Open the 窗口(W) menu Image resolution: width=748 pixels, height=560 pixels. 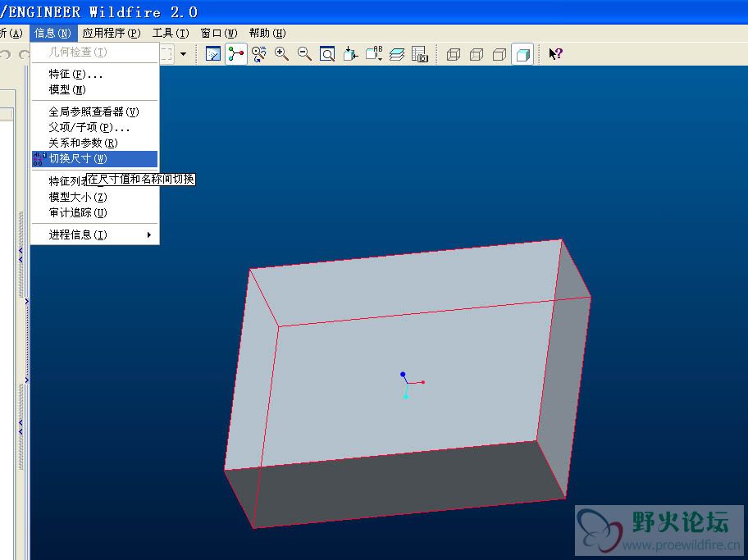pos(218,33)
